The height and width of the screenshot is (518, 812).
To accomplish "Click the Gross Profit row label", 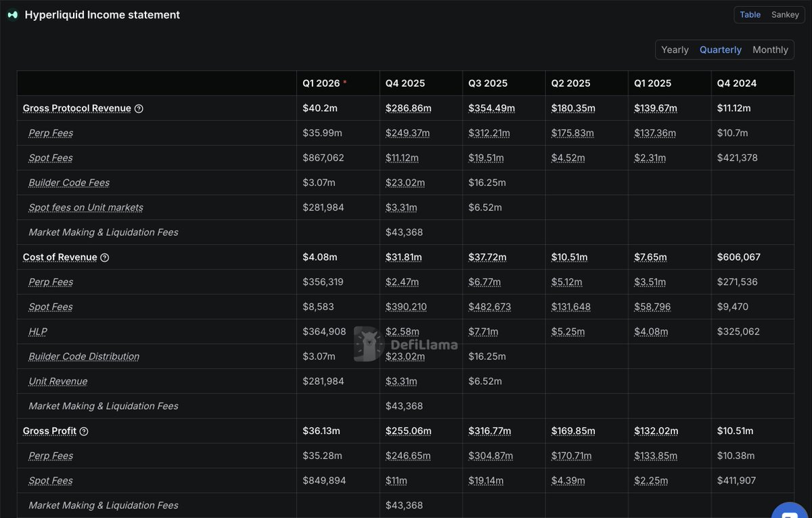I will pos(50,431).
